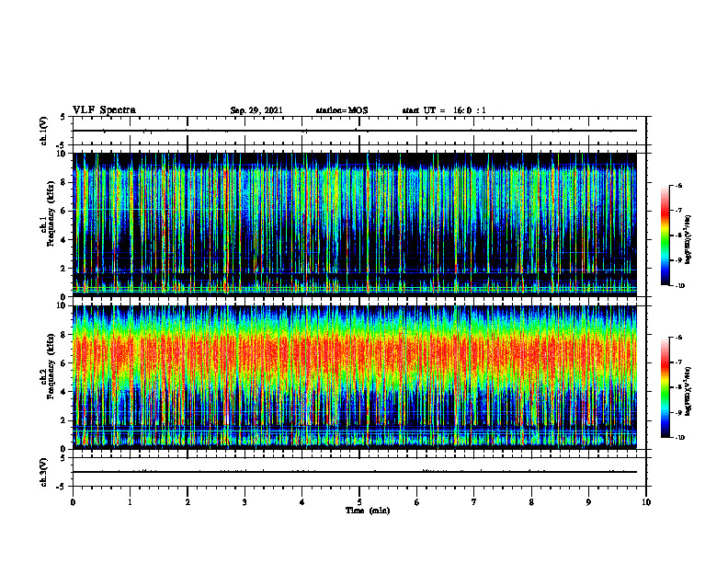
Task: Click the time axis tick label '7'
Action: [x=474, y=502]
